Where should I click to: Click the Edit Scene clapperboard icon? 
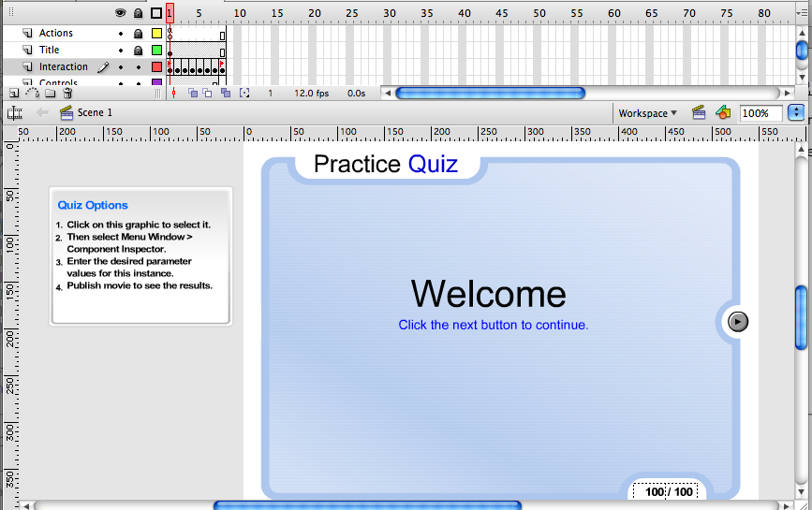(699, 112)
